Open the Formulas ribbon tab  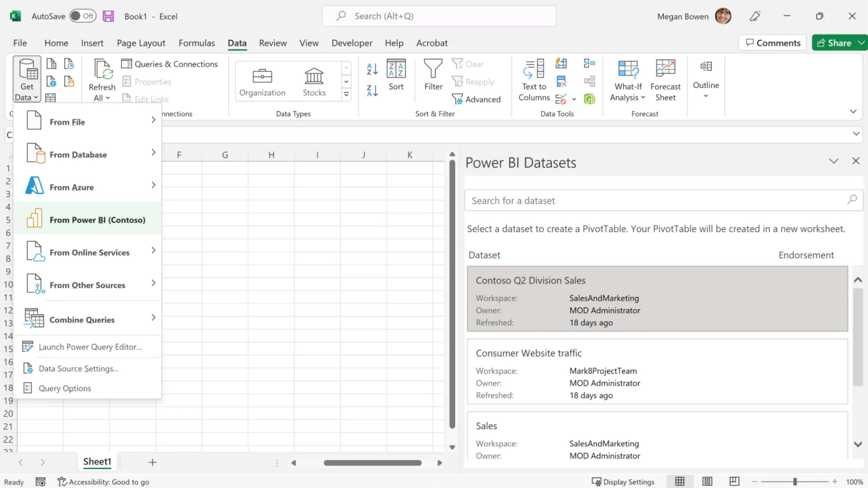point(197,43)
